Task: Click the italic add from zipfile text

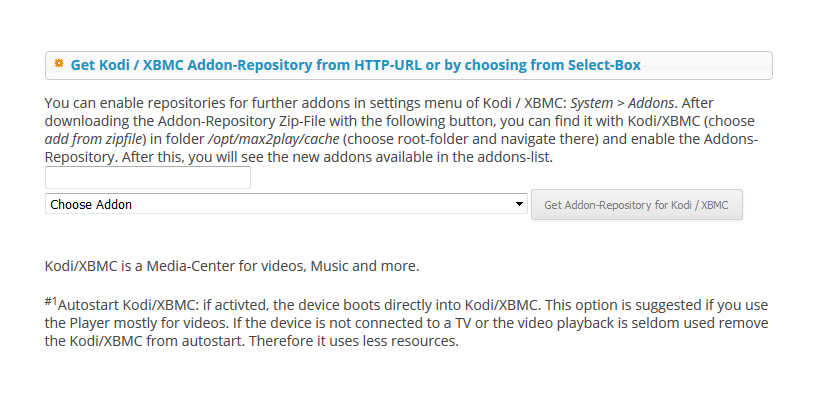Action: click(x=93, y=139)
